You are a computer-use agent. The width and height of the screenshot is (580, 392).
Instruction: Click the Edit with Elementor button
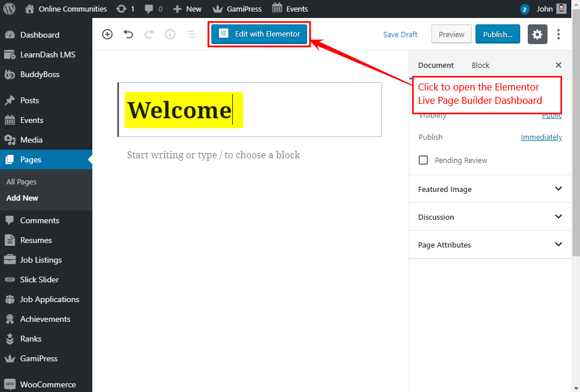click(259, 34)
